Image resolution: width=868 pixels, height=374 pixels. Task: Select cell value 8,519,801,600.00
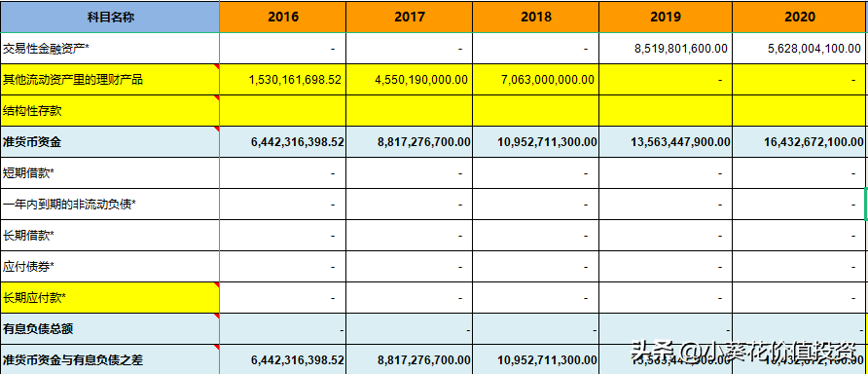(x=681, y=49)
